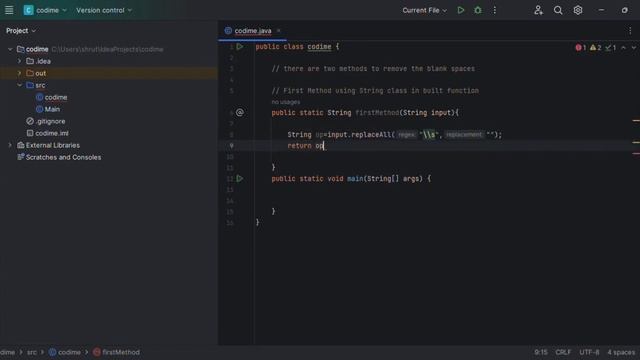
Task: Open the Version control dropdown
Action: point(104,10)
